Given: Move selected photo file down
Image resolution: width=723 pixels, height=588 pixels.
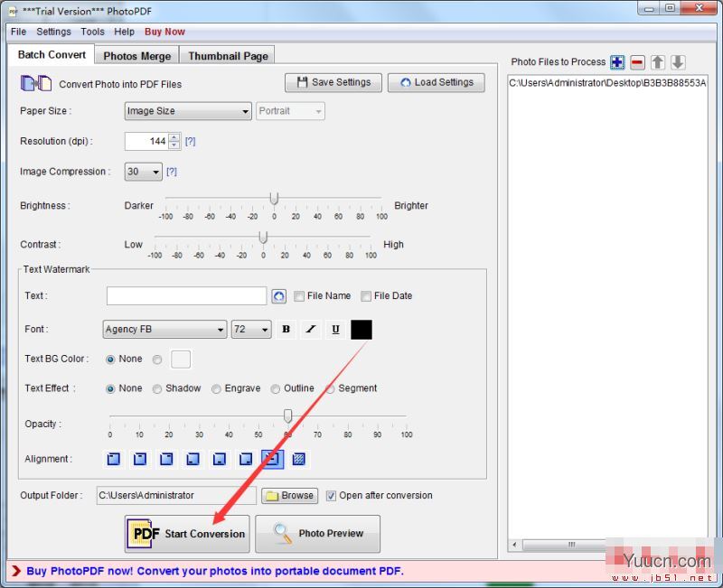Looking at the screenshot, I should [x=677, y=62].
